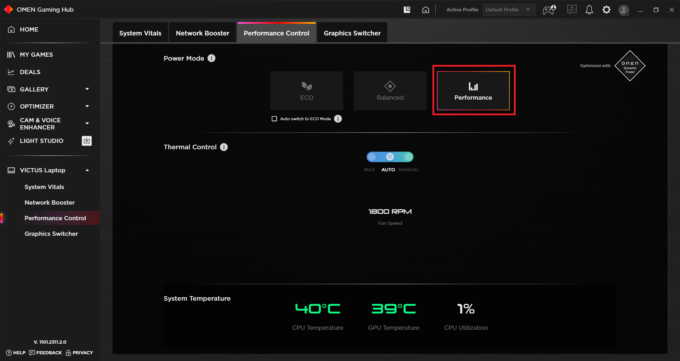680x361 pixels.
Task: Open LIGHT STUDIO in sidebar
Action: click(41, 141)
